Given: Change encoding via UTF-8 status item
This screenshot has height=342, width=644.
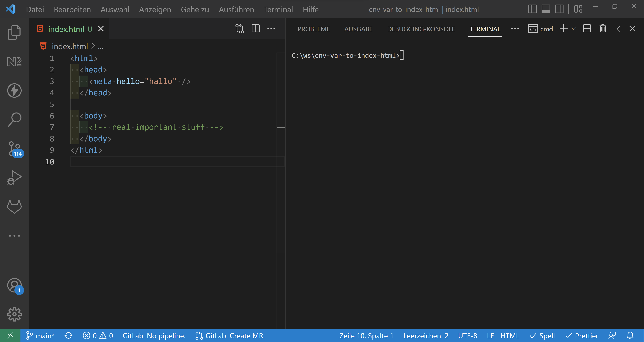Looking at the screenshot, I should (x=468, y=336).
